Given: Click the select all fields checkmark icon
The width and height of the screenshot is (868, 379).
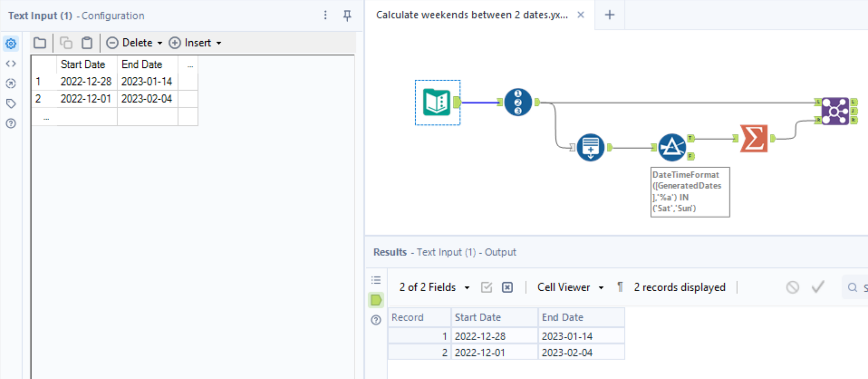Looking at the screenshot, I should [486, 287].
